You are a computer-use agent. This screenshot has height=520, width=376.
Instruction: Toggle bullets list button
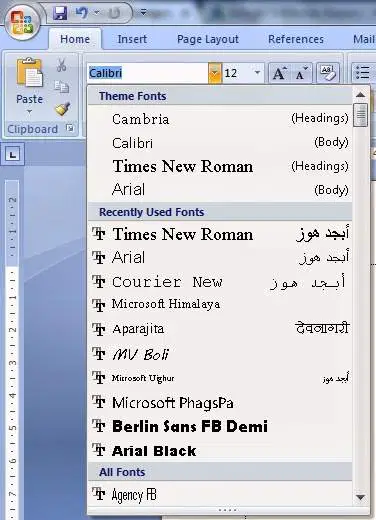363,73
